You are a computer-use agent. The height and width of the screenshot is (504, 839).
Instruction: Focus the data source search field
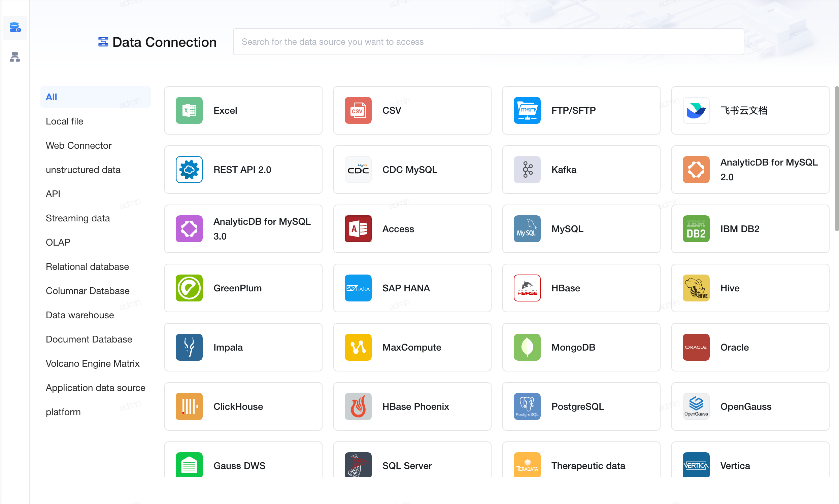(488, 42)
